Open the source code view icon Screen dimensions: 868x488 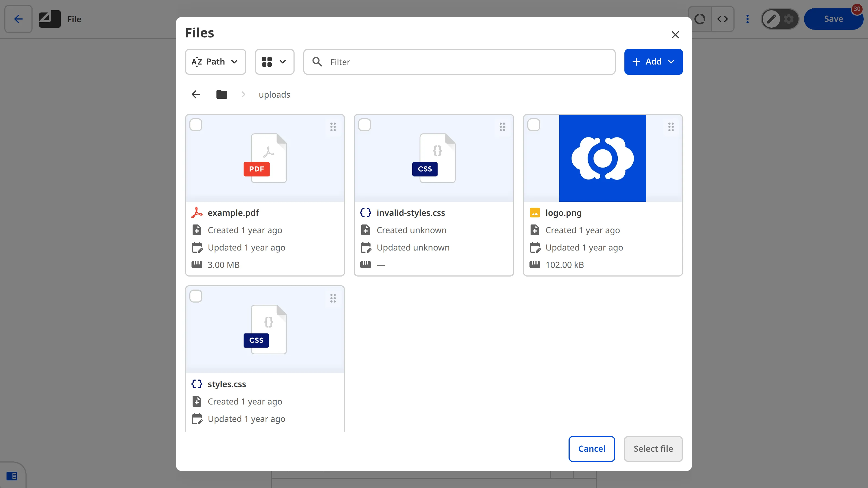(722, 19)
